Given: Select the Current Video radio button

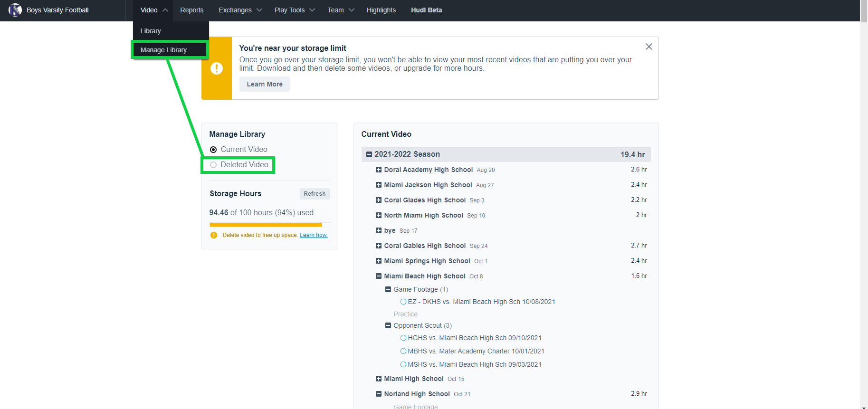Looking at the screenshot, I should [213, 150].
